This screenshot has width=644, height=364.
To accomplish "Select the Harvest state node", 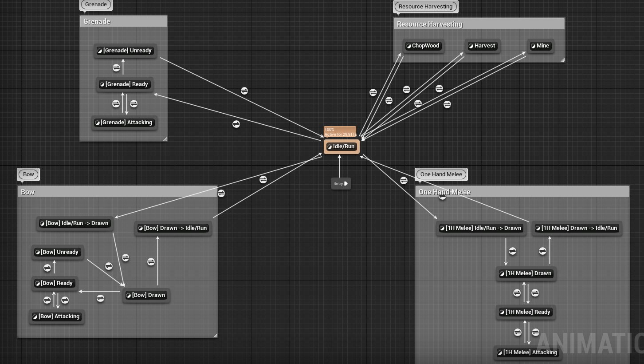I will (482, 46).
